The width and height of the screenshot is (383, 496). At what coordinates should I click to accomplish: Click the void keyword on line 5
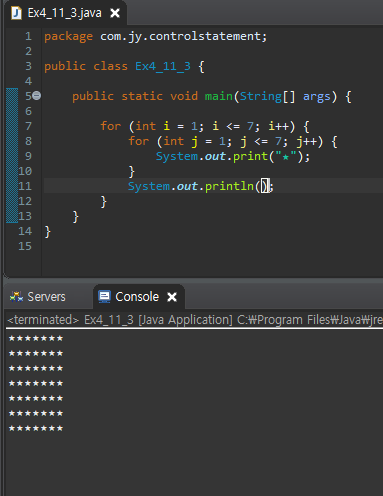184,96
